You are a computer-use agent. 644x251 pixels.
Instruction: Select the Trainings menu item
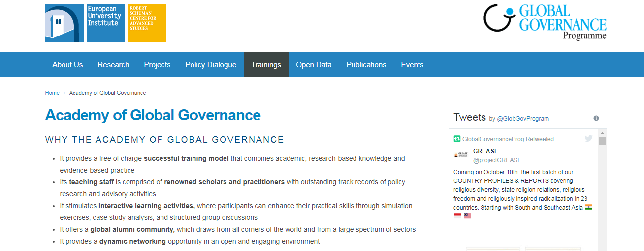pos(266,65)
